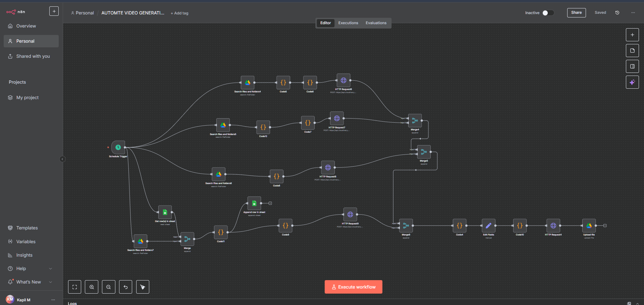Open the Code5 node on canvas
The image size is (644, 305).
click(283, 83)
